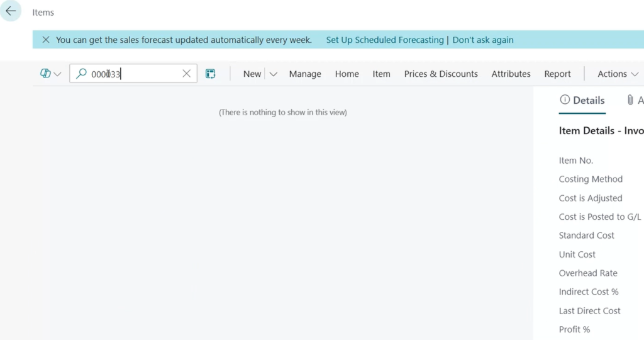The height and width of the screenshot is (340, 644).
Task: Click the analysis mode icon beside search
Action: [x=211, y=74]
